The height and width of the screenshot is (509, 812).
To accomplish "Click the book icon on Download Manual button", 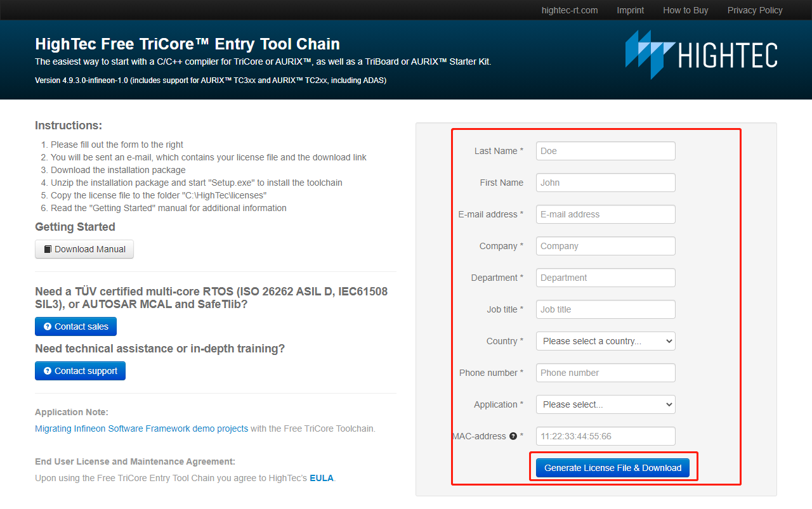I will coord(47,248).
